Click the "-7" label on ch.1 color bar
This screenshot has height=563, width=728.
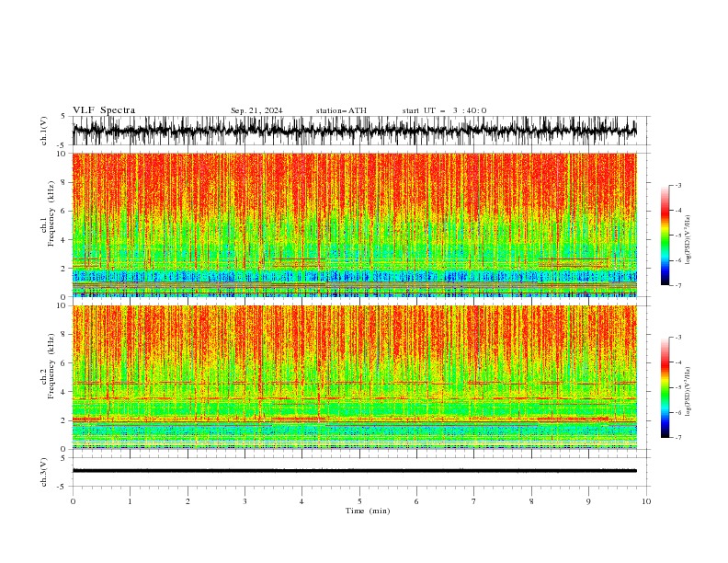click(678, 285)
